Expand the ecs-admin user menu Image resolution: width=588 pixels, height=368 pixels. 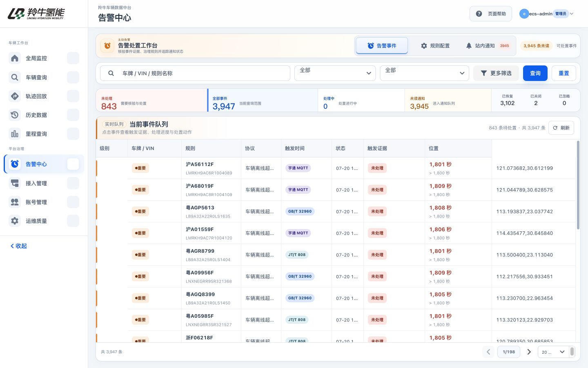(547, 14)
